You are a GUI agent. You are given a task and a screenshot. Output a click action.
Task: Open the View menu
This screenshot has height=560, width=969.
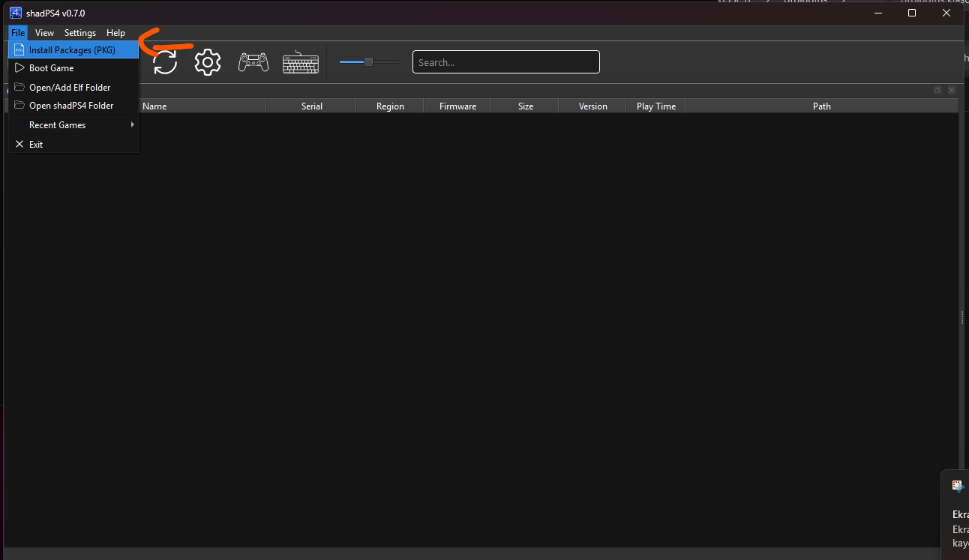(x=44, y=33)
